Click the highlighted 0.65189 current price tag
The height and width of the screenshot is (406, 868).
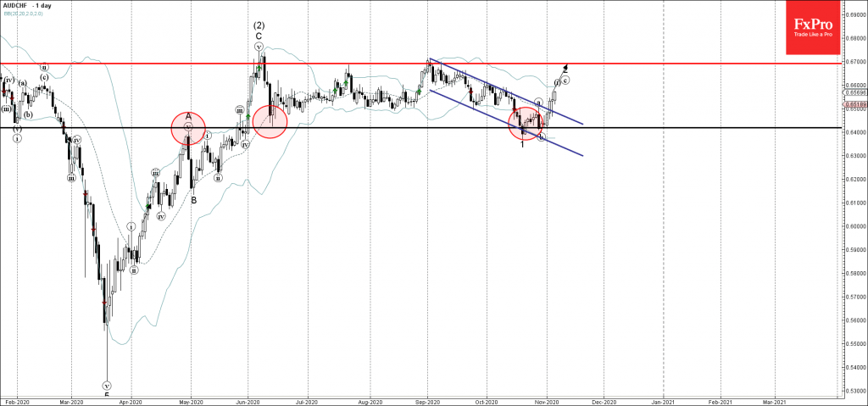tap(854, 103)
